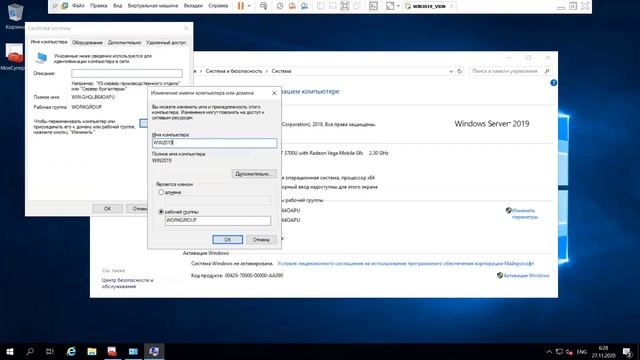The image size is (640, 360).
Task: Open the Вкладки menu
Action: coord(193,6)
